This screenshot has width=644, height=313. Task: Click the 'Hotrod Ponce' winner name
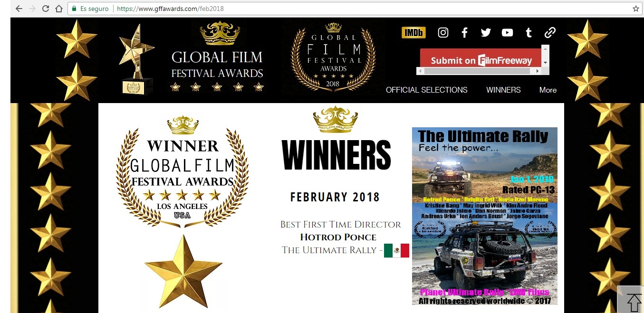(338, 237)
